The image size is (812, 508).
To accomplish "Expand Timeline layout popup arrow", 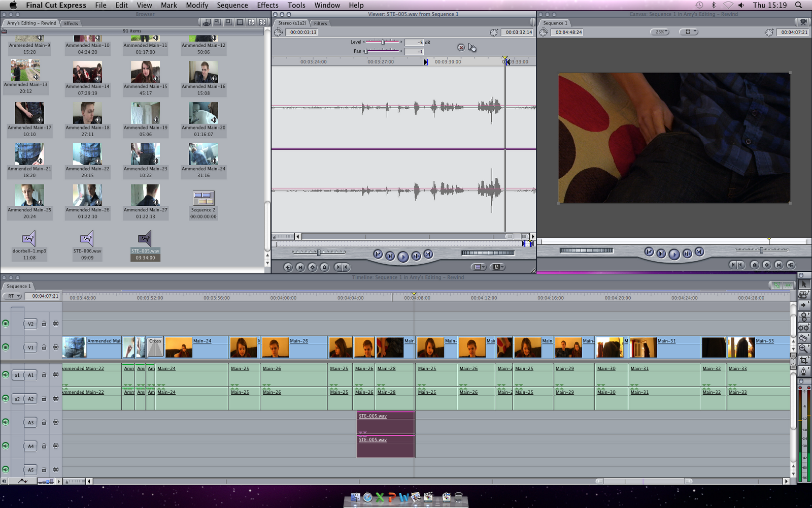I will (x=59, y=481).
